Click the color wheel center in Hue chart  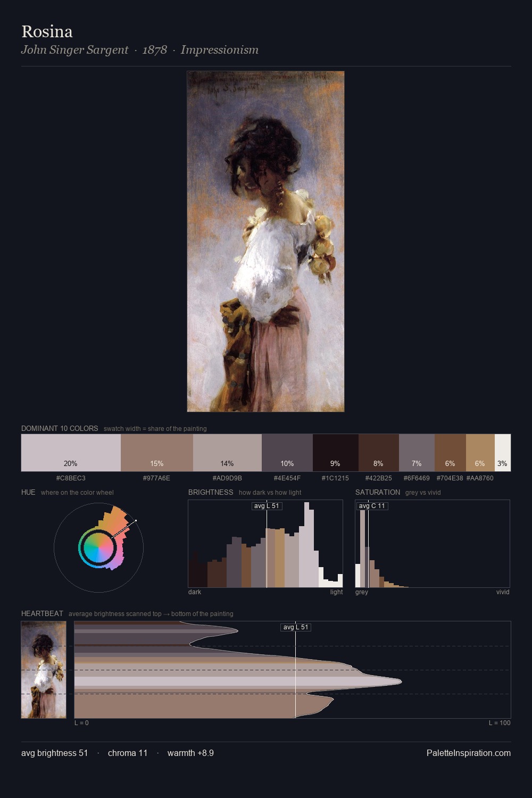(98, 547)
